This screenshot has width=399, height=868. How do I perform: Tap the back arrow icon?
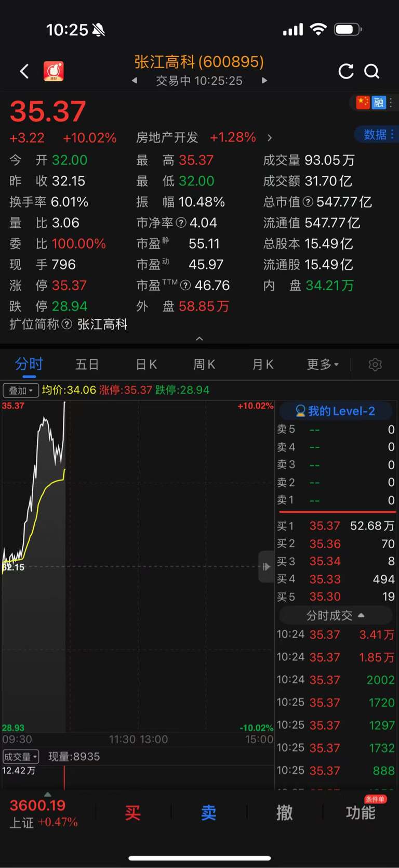24,71
